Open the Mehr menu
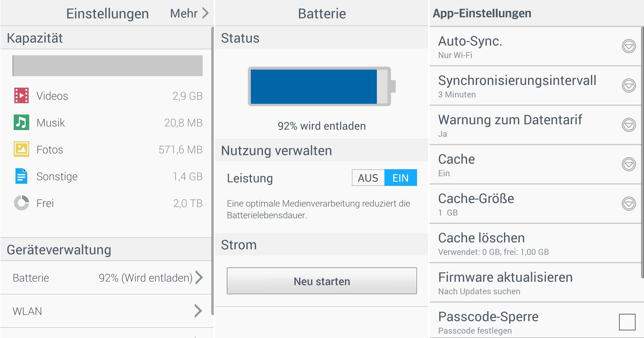Viewport: 644px width, 338px height. click(189, 13)
